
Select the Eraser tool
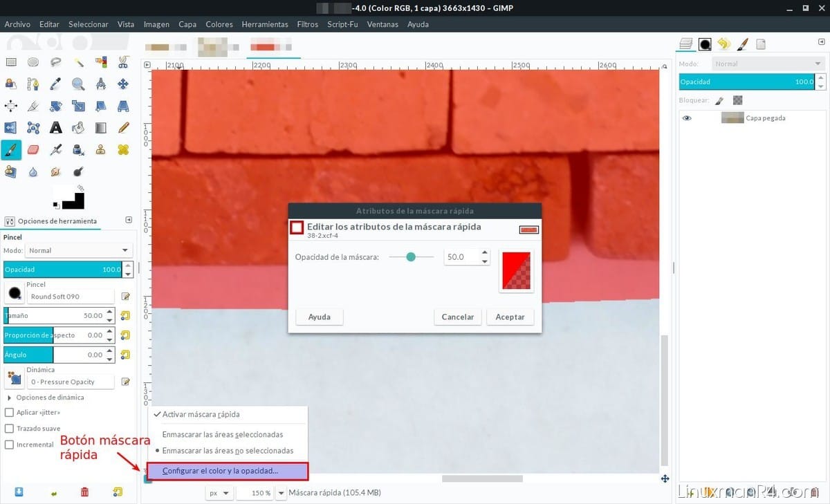tap(33, 149)
